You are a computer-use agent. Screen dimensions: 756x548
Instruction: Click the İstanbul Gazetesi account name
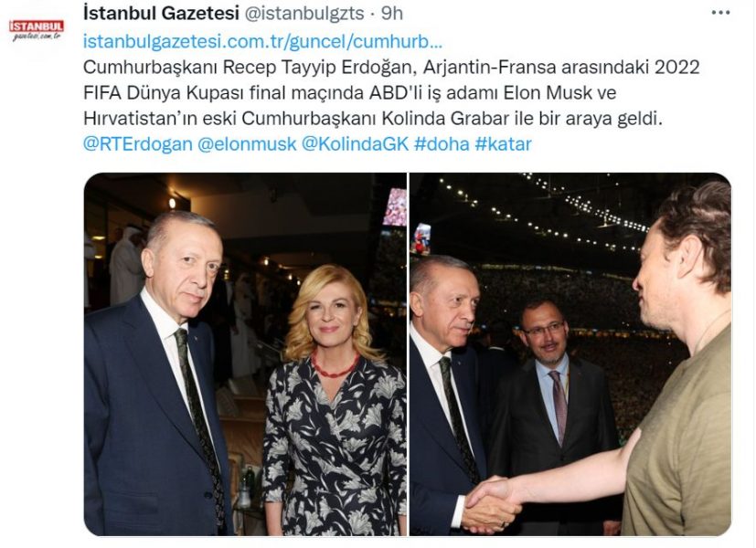tap(161, 14)
